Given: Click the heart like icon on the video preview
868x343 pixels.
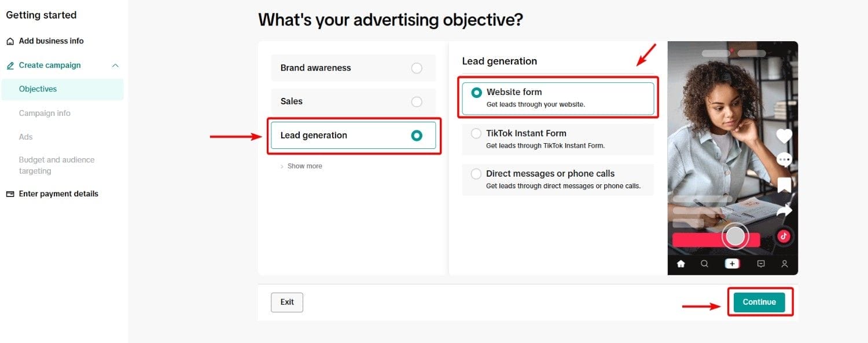Looking at the screenshot, I should pyautogui.click(x=784, y=135).
